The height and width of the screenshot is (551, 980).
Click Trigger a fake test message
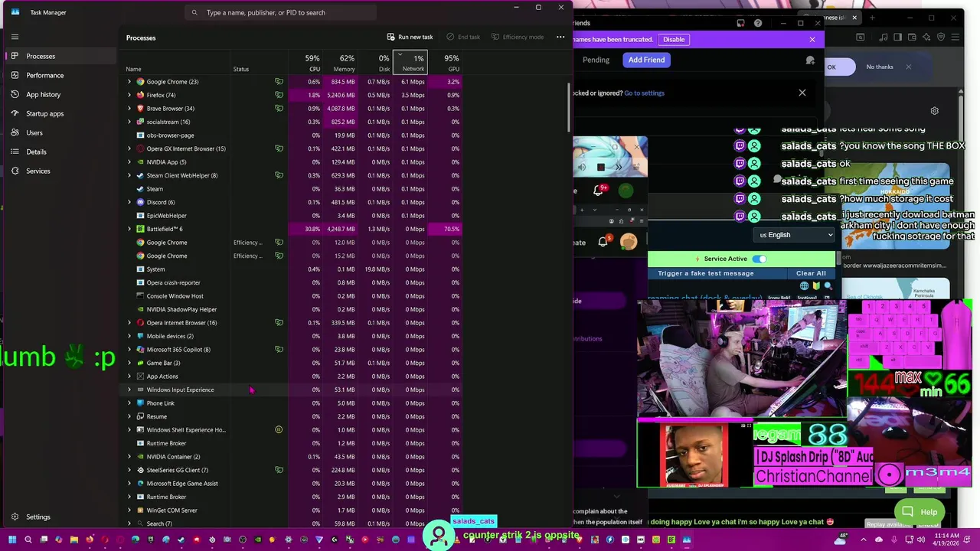click(x=705, y=273)
